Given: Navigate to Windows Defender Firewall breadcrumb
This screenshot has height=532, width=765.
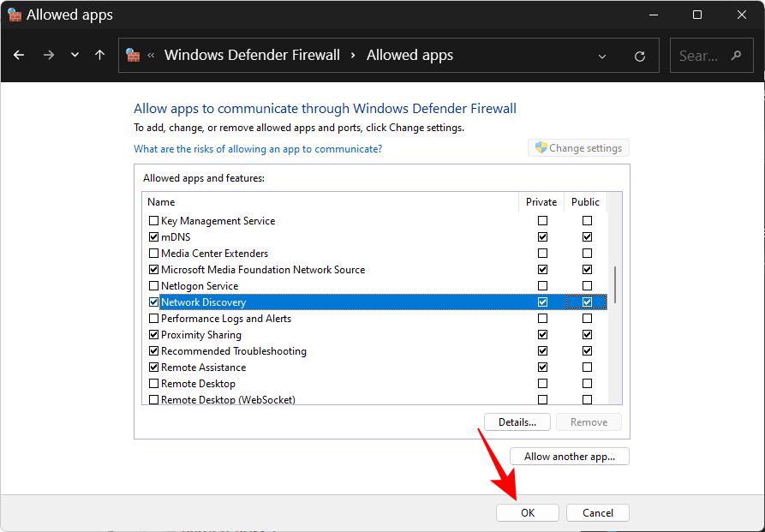Looking at the screenshot, I should pyautogui.click(x=251, y=55).
